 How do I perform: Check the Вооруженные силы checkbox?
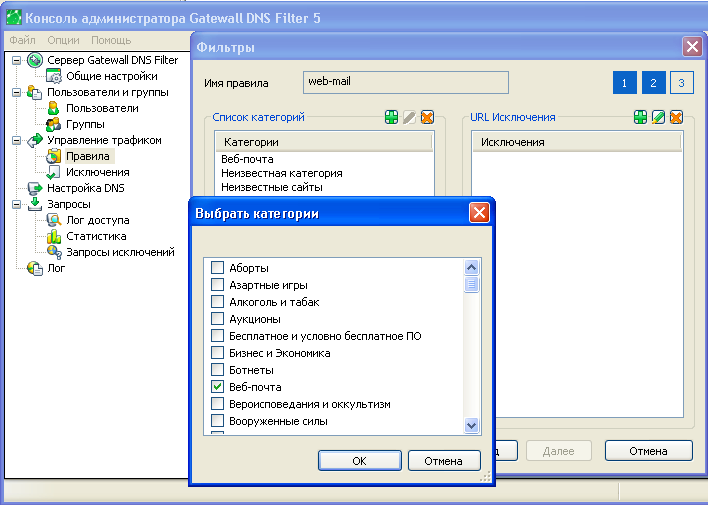point(218,421)
